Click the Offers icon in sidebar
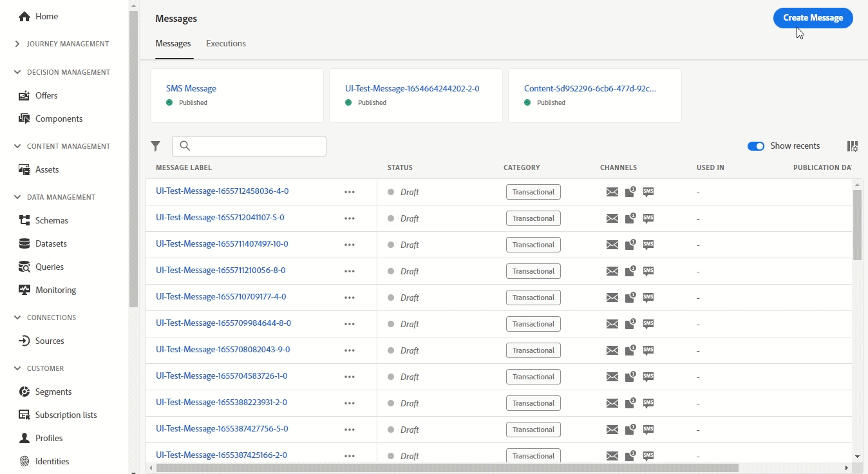 click(24, 95)
